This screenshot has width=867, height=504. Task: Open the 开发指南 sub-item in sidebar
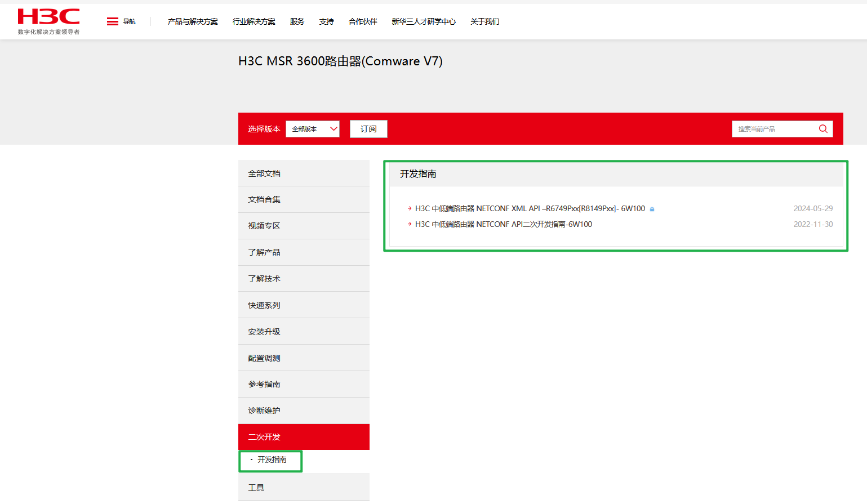pos(272,460)
